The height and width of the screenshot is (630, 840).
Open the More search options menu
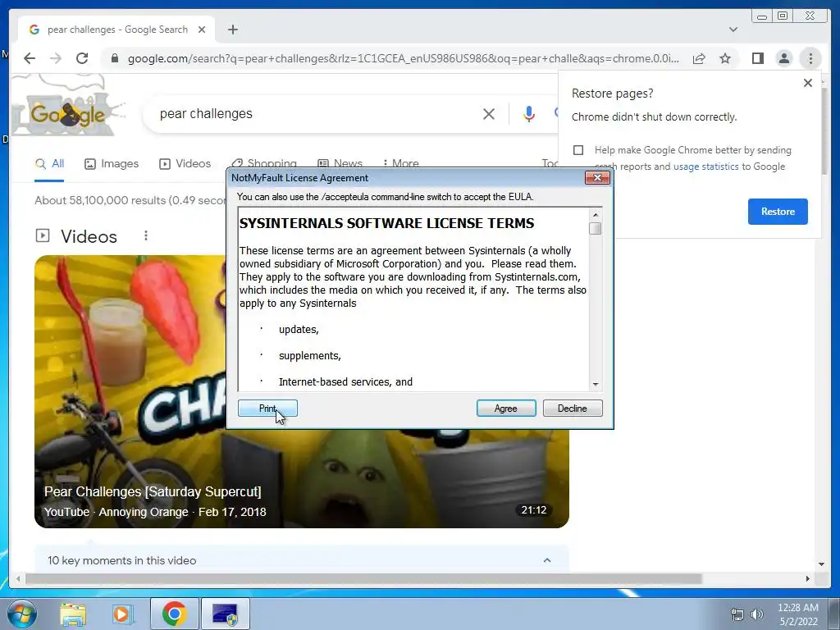tap(400, 163)
